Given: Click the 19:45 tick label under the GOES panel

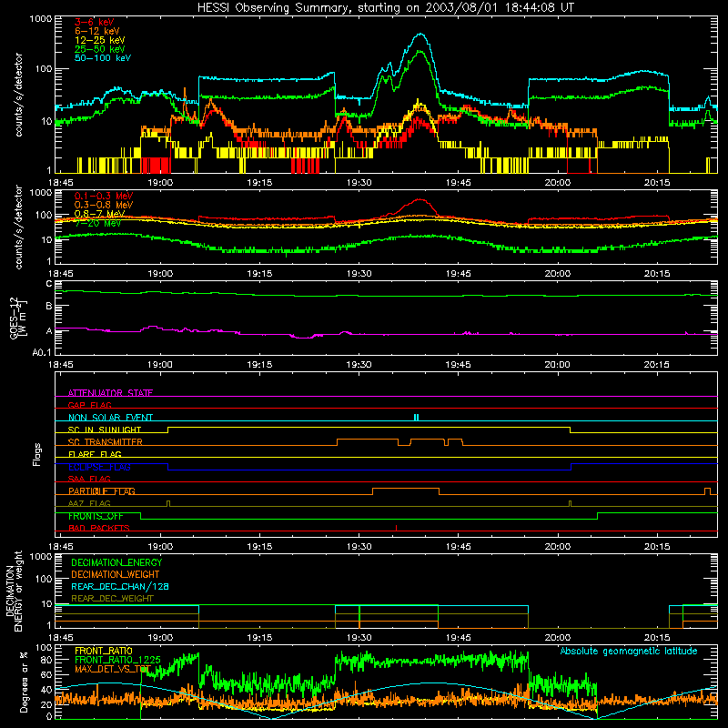Looking at the screenshot, I should [x=459, y=365].
